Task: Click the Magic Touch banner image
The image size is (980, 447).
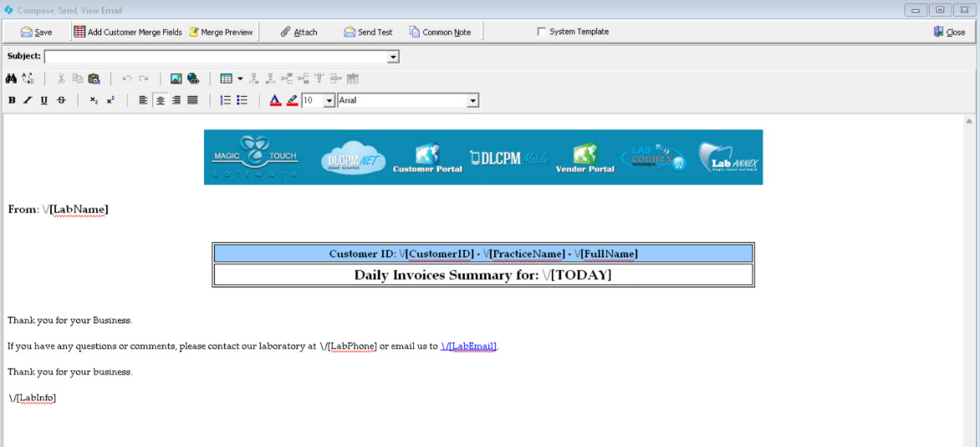Action: pos(482,157)
